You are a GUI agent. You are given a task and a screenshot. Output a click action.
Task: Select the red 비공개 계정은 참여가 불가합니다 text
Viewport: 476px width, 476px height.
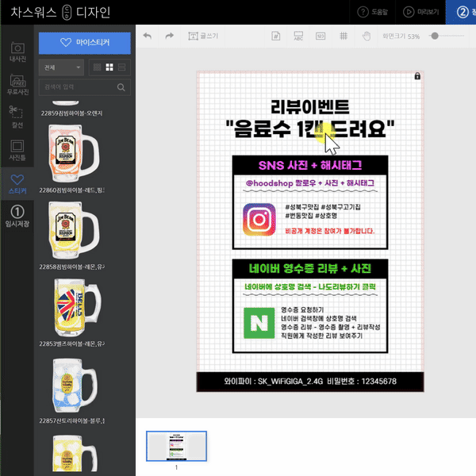click(x=330, y=232)
